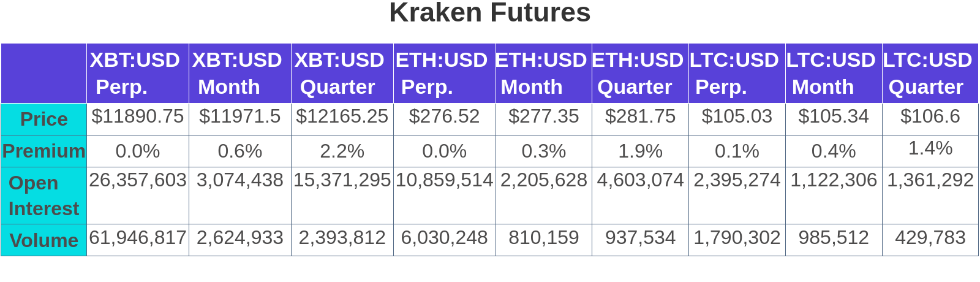The width and height of the screenshot is (980, 282).
Task: Click the Kraken Futures title
Action: [x=489, y=13]
